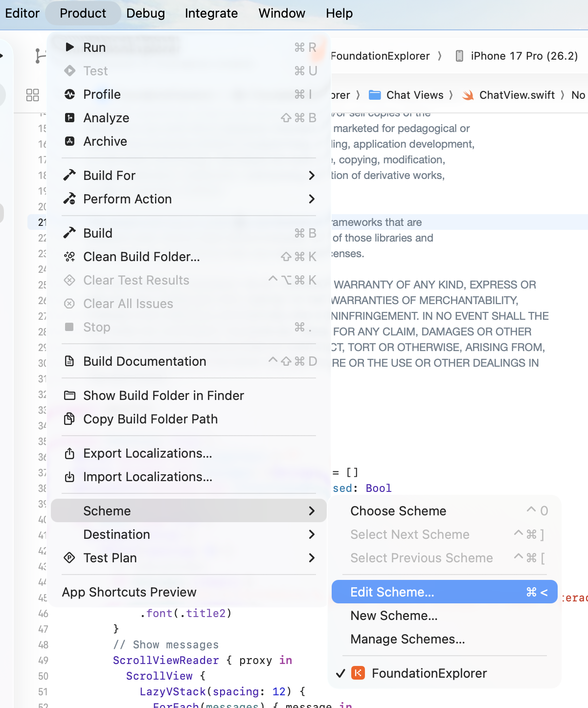Open the Integrate menu

pos(211,13)
